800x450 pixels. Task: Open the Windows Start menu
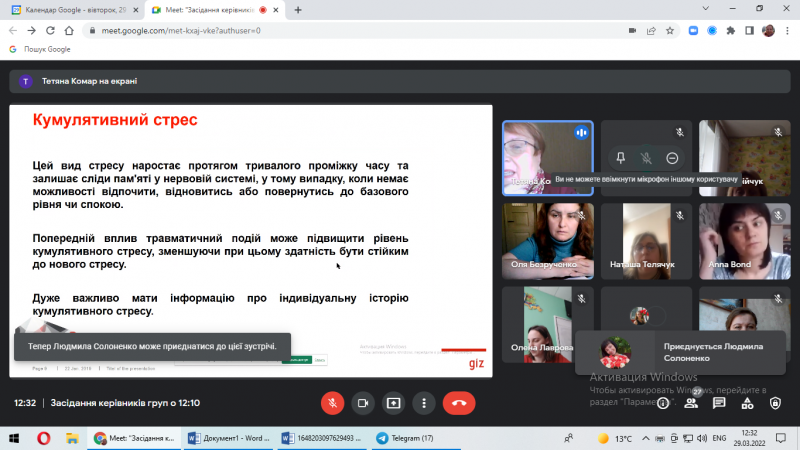coord(14,438)
